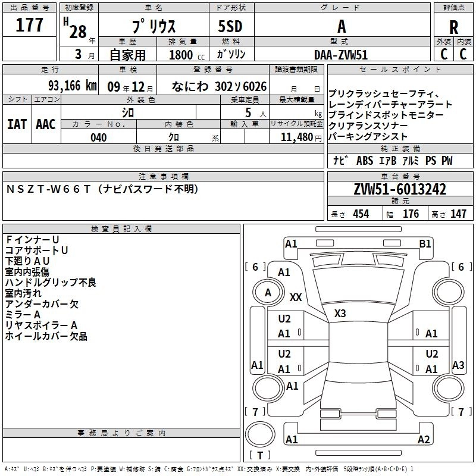This screenshot has width=476, height=476.
Task: Select model code DAA-ZVW51
Action: coord(342,54)
